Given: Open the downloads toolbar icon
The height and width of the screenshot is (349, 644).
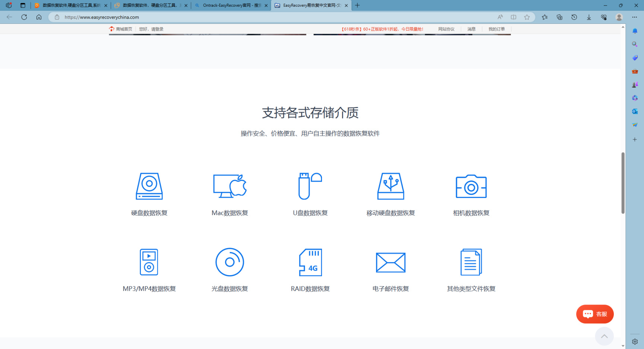Looking at the screenshot, I should (x=589, y=17).
